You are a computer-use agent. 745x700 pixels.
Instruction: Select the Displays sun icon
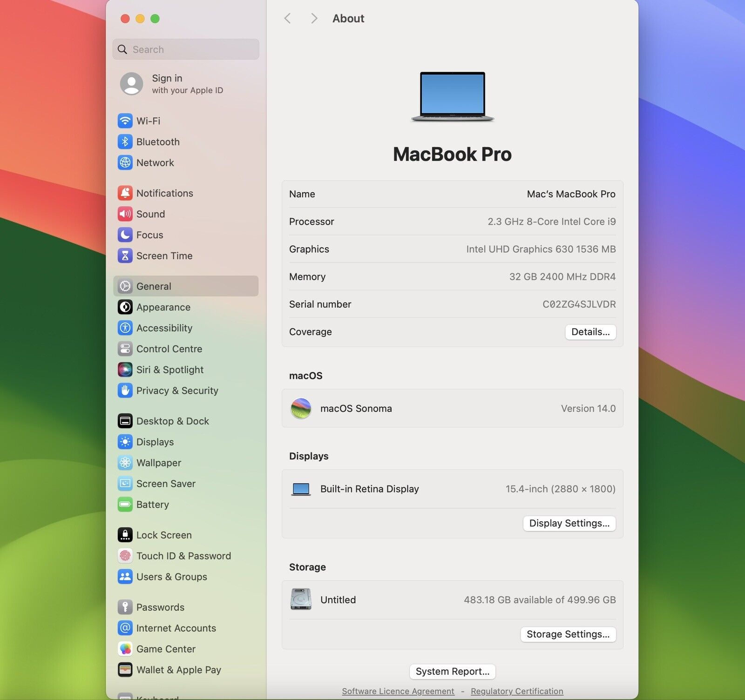[125, 442]
